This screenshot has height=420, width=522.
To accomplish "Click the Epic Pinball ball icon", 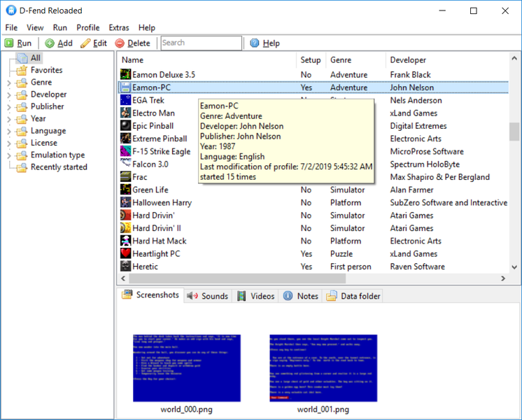I will [x=125, y=125].
